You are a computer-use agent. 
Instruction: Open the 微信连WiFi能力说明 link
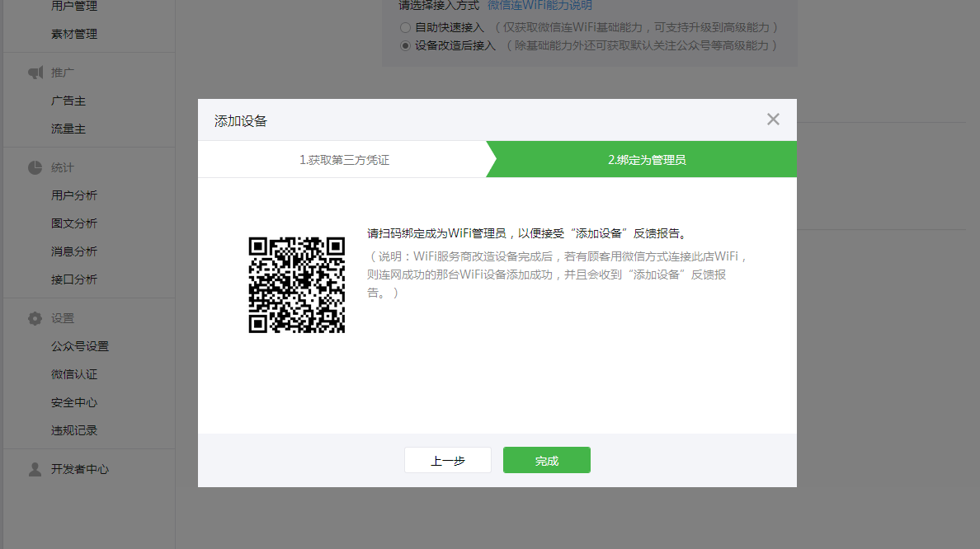pyautogui.click(x=539, y=6)
